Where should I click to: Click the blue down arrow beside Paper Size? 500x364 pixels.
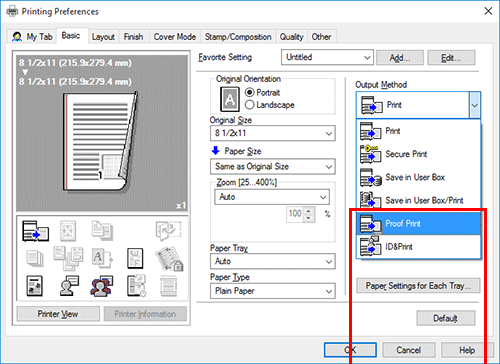[216, 151]
